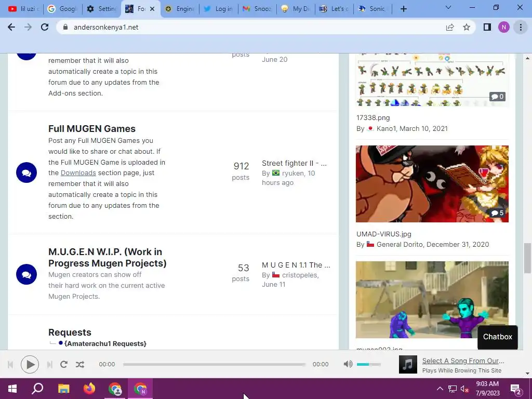532x399 pixels.
Task: Share this page icon
Action: click(450, 27)
